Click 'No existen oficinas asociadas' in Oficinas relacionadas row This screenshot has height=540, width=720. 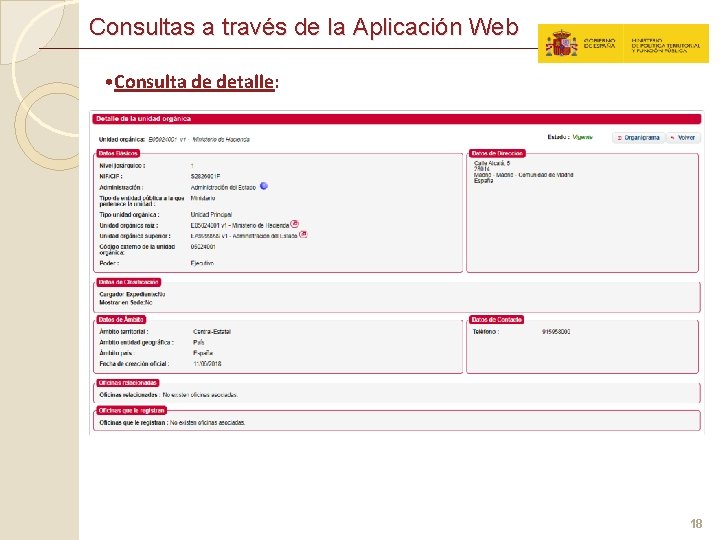[200, 394]
